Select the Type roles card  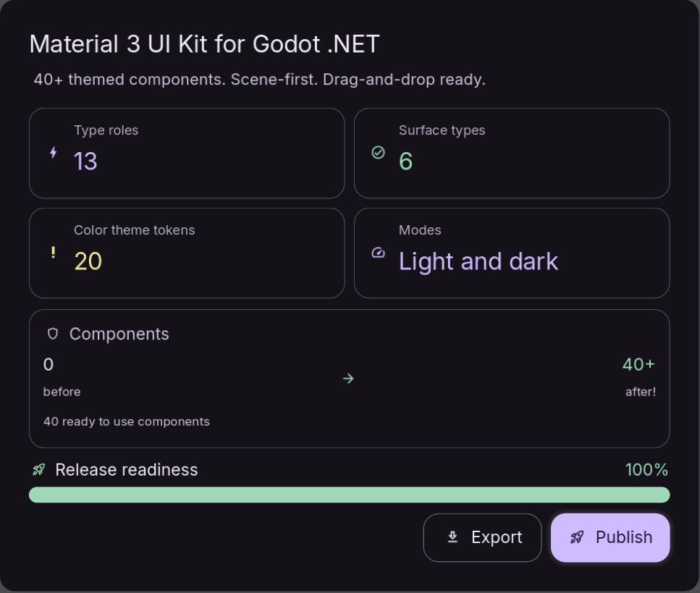[187, 153]
